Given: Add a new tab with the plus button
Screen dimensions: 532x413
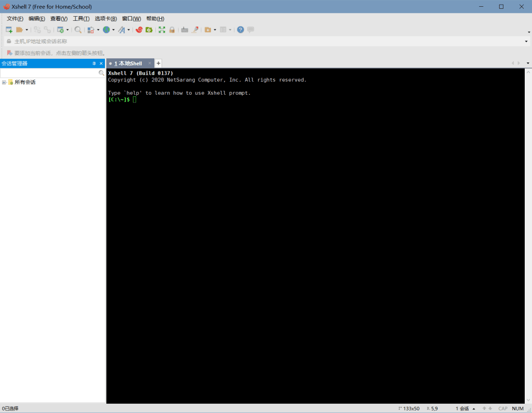Looking at the screenshot, I should [158, 63].
